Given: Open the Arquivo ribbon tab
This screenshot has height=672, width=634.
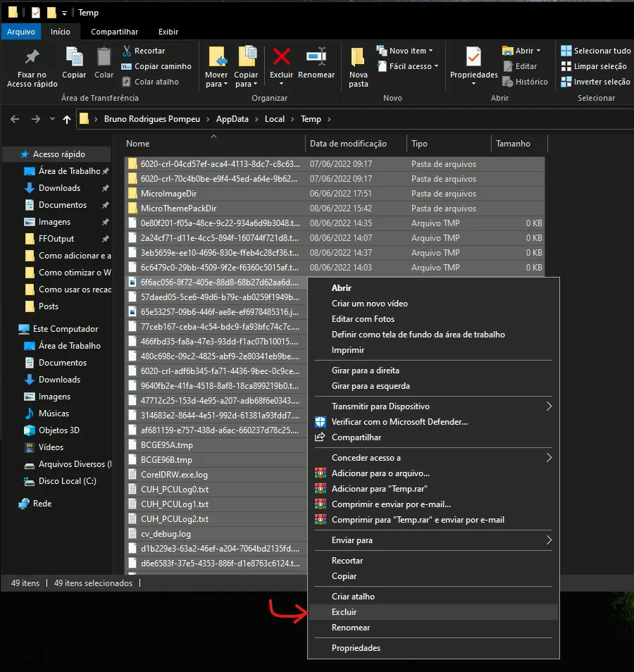Looking at the screenshot, I should pyautogui.click(x=21, y=32).
